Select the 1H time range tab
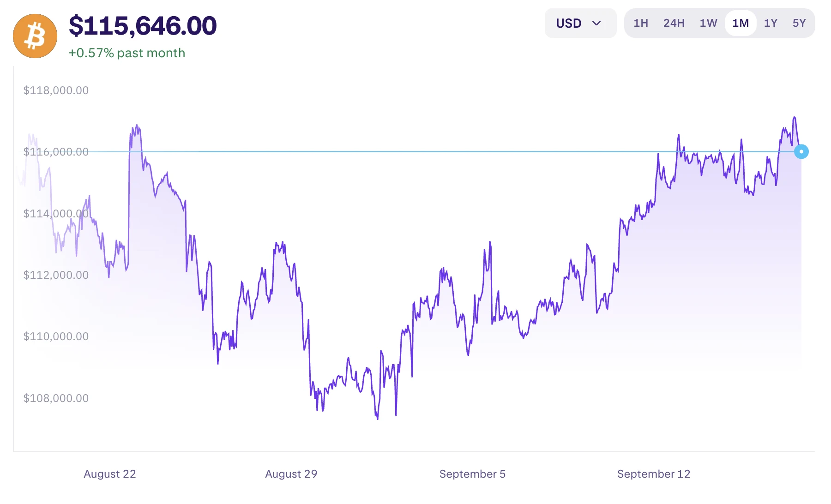The width and height of the screenshot is (831, 504). (640, 23)
